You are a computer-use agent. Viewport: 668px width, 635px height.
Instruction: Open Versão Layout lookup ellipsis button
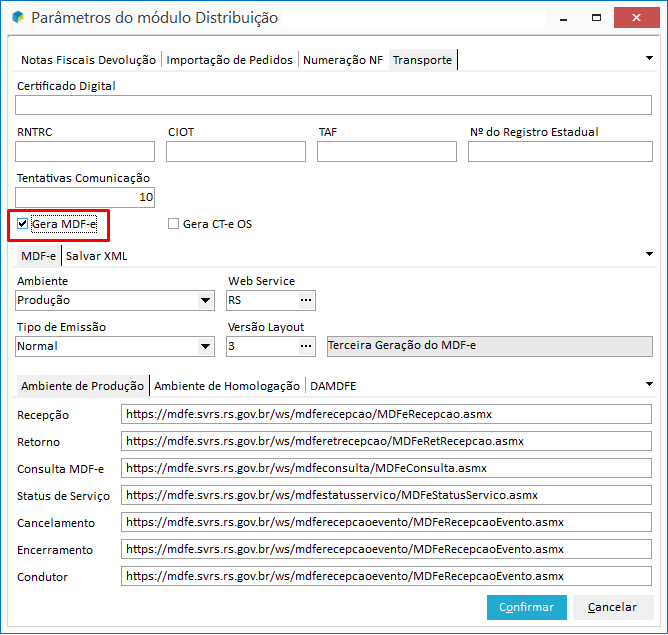[307, 346]
